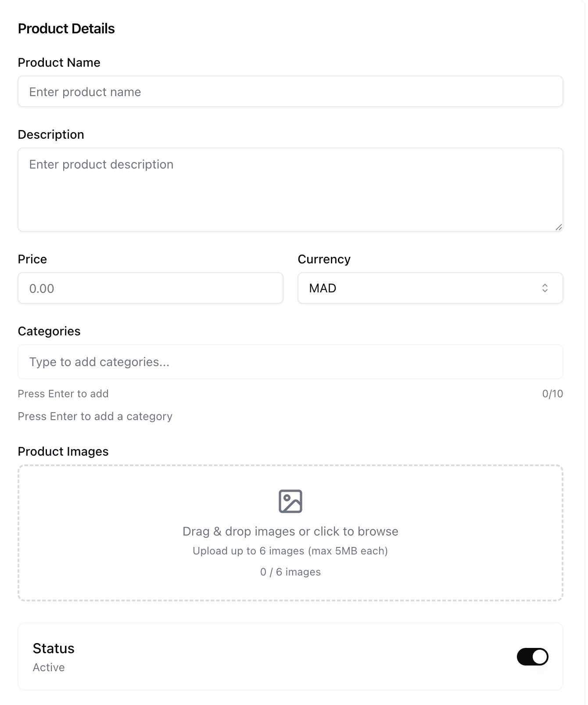Toggle the Active status switch
588x705 pixels.
pyautogui.click(x=532, y=657)
